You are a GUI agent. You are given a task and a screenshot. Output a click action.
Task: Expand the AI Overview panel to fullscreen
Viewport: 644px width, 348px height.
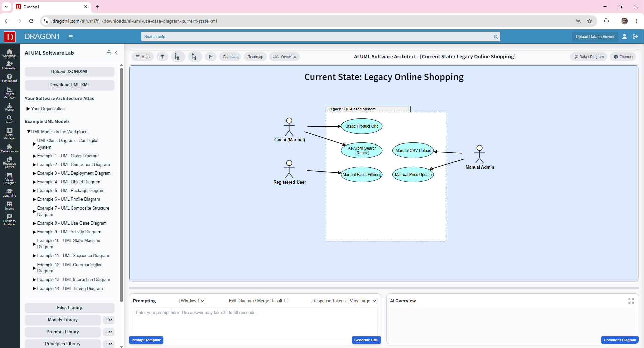click(x=631, y=301)
